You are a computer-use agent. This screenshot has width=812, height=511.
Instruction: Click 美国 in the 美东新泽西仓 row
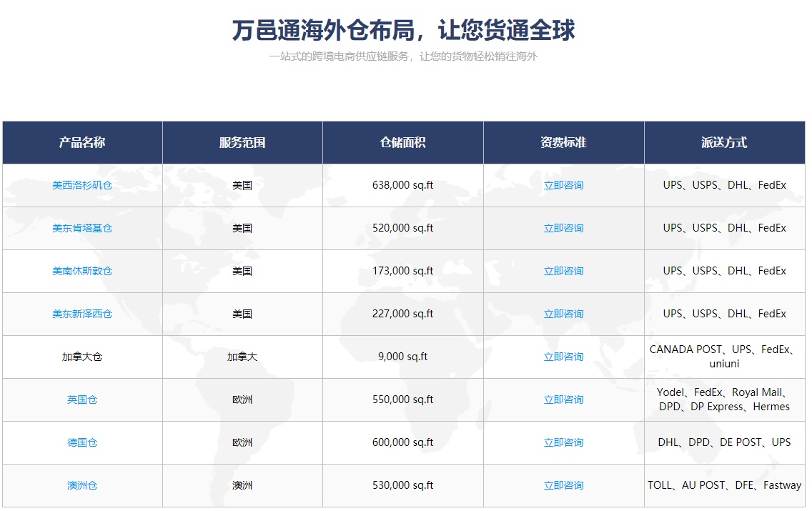[x=242, y=314]
